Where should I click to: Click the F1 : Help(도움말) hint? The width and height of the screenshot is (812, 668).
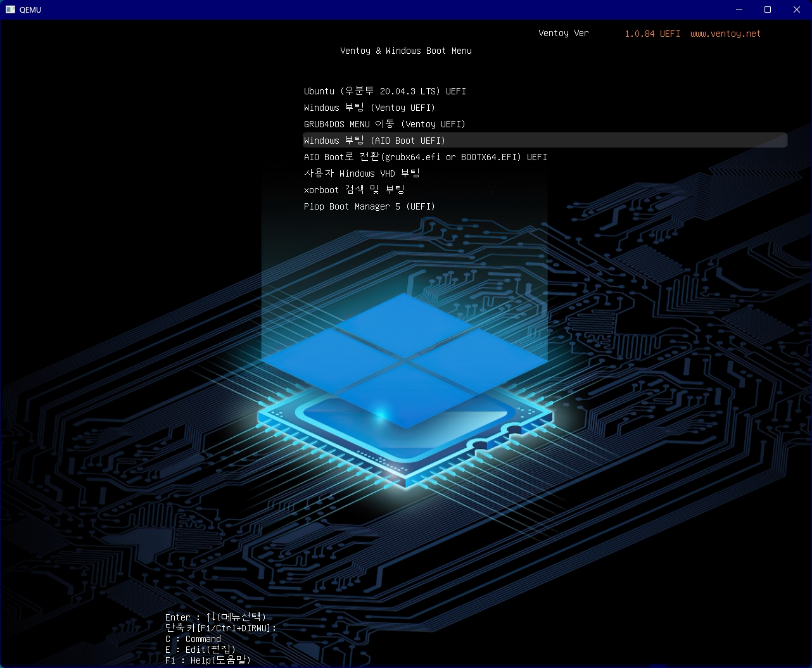tap(208, 660)
